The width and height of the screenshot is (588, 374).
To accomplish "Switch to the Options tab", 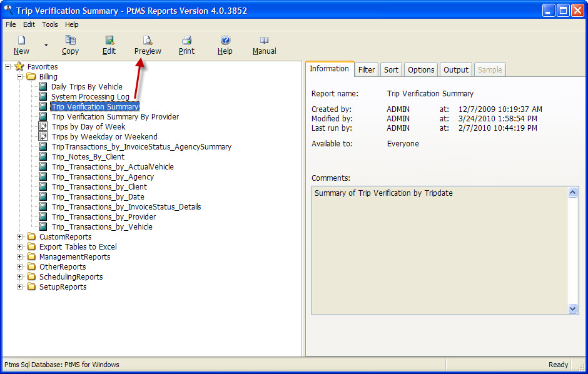I will tap(421, 69).
